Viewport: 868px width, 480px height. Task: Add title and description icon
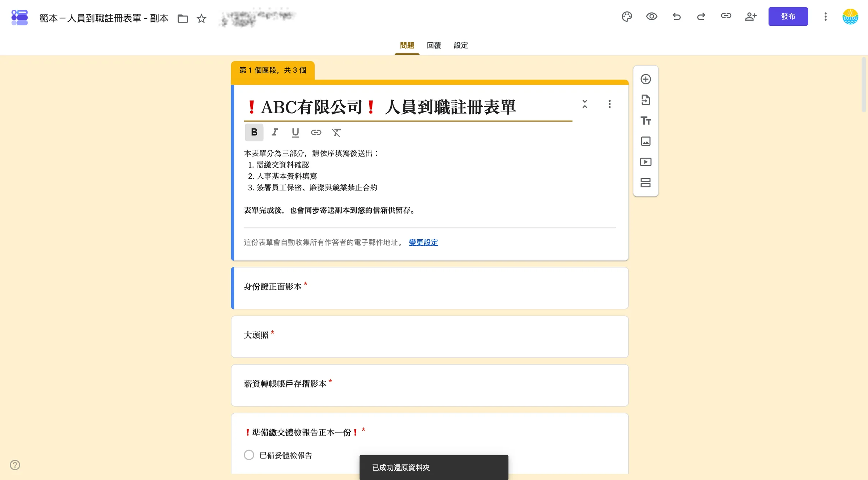coord(646,121)
